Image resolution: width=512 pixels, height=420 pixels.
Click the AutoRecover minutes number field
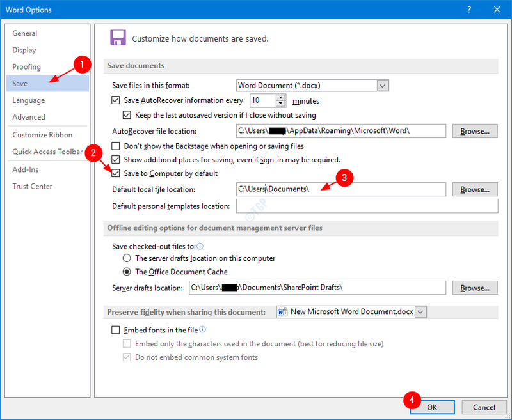263,100
